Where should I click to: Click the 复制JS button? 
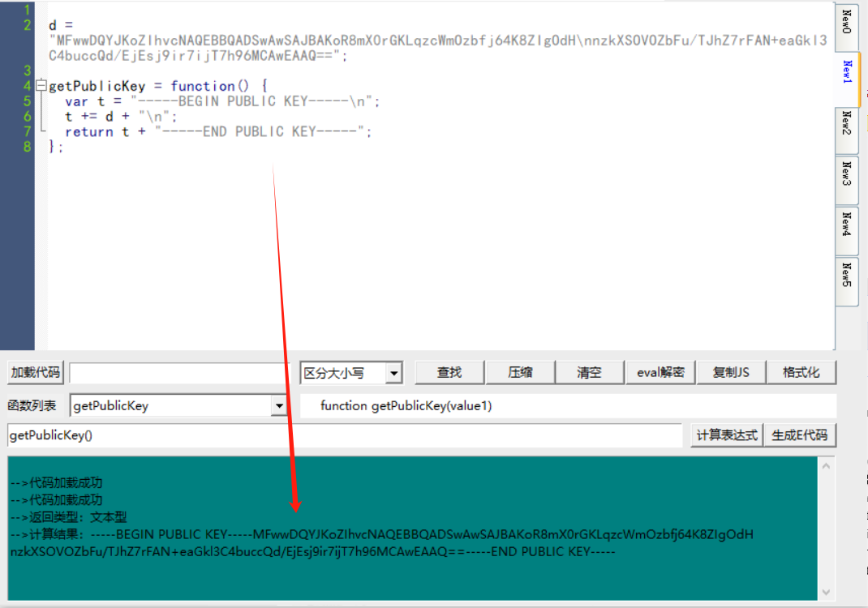(x=731, y=372)
